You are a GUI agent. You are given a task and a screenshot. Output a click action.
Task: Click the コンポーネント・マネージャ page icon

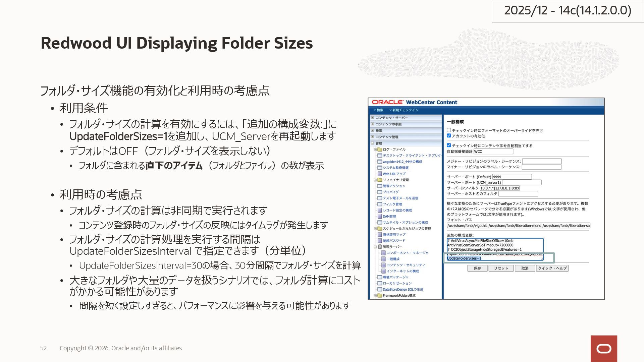coord(383,253)
